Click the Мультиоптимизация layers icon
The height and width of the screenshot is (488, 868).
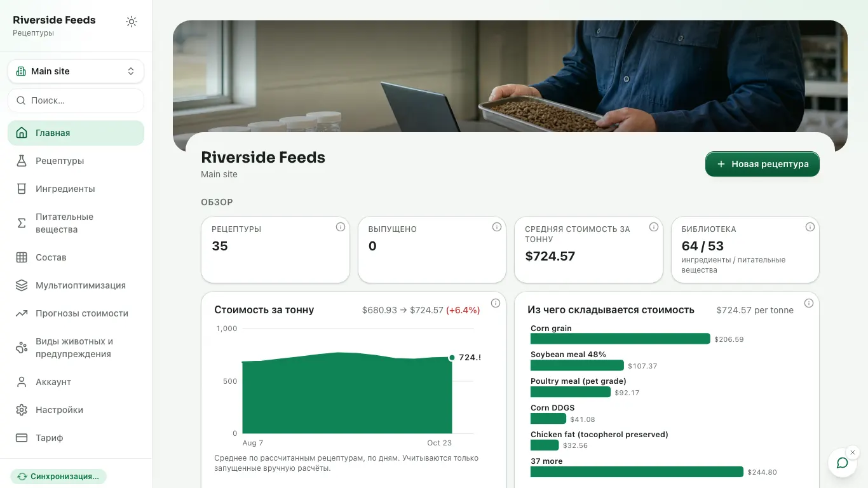(x=22, y=285)
